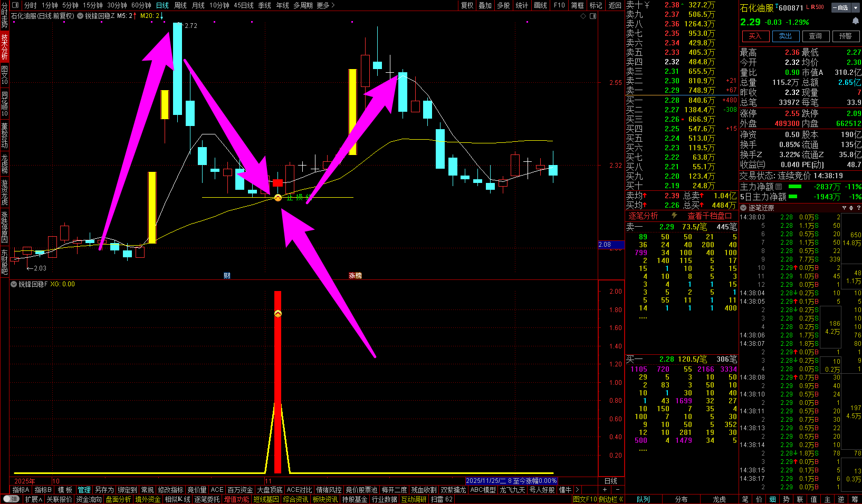This screenshot has height=504, width=862.
Task: Click the right arrow scrolling the indicator tabs
Action: pos(577,490)
